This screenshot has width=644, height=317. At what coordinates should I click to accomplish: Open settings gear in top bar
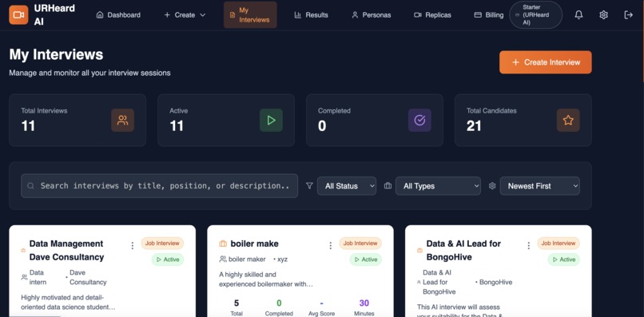click(x=603, y=15)
